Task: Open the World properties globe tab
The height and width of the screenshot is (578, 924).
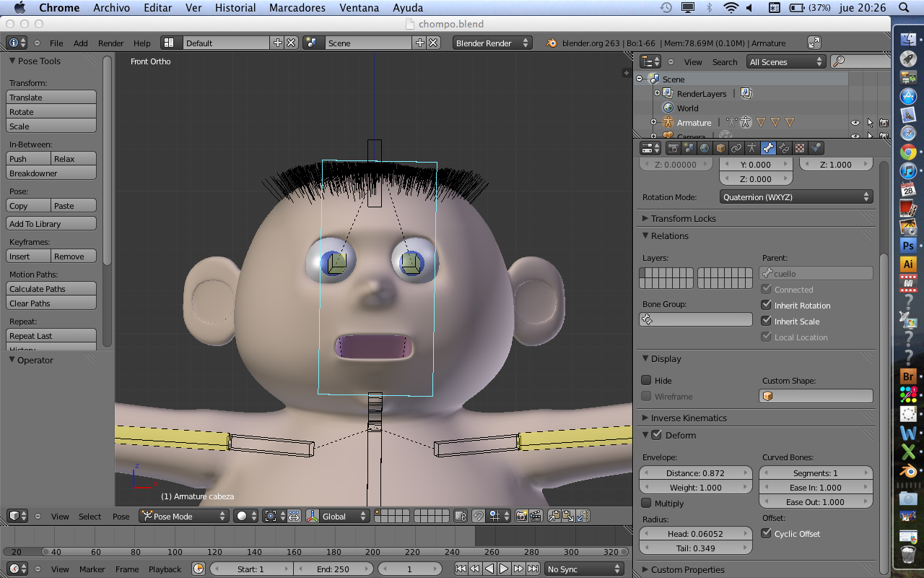Action: (x=705, y=148)
